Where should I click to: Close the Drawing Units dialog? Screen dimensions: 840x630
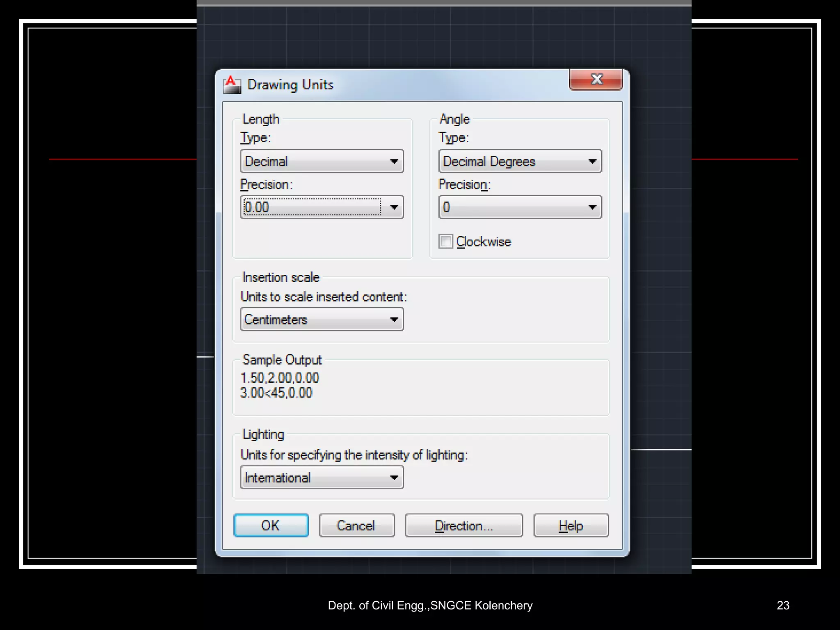pos(596,79)
